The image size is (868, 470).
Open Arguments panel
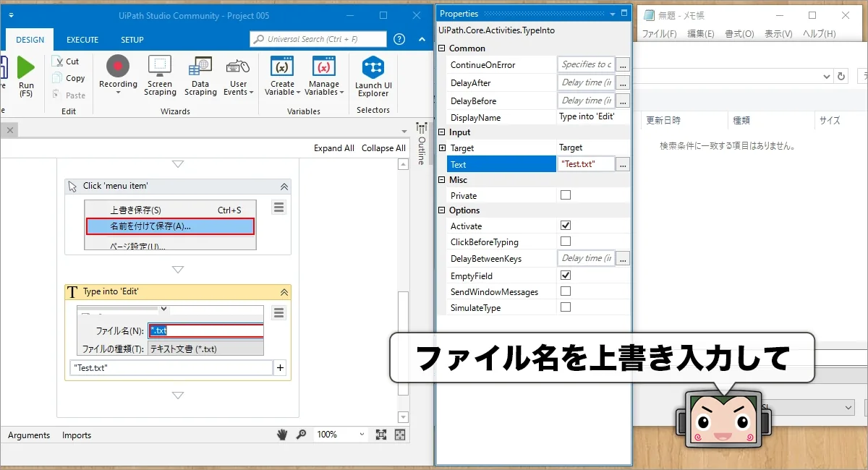(29, 435)
